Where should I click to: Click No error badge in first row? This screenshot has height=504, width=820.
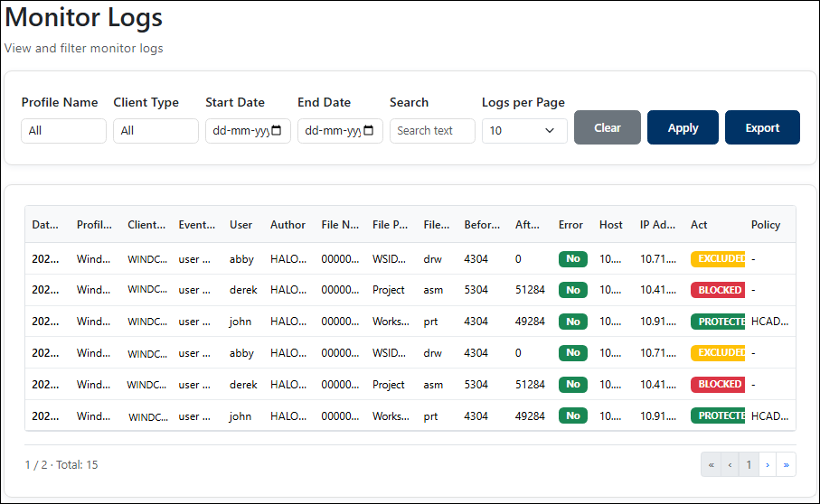[573, 258]
